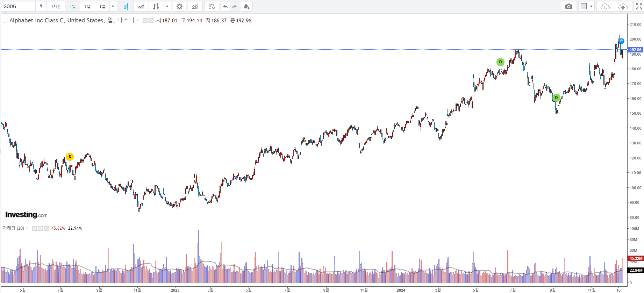
Task: Click the yellow S split marker
Action: click(x=70, y=157)
